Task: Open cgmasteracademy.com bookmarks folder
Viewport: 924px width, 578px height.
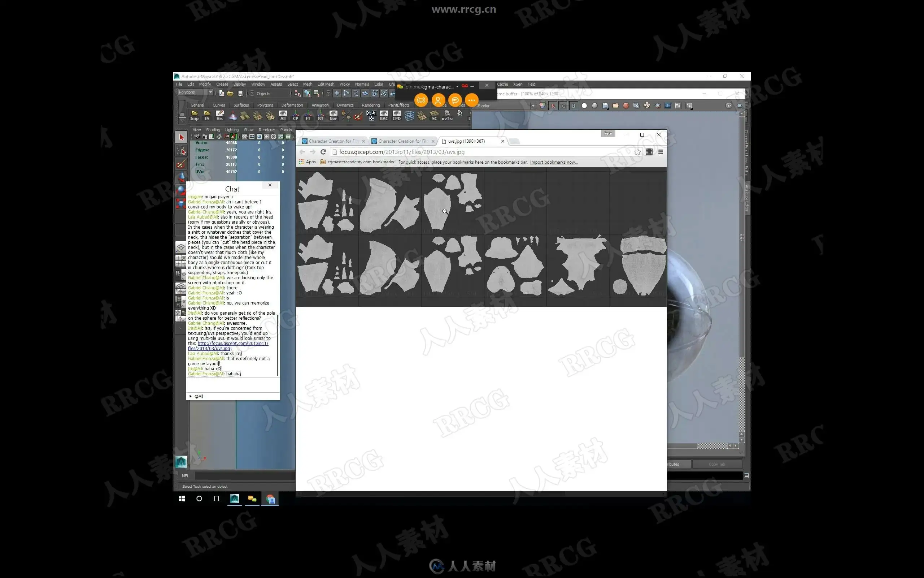Action: pos(357,162)
